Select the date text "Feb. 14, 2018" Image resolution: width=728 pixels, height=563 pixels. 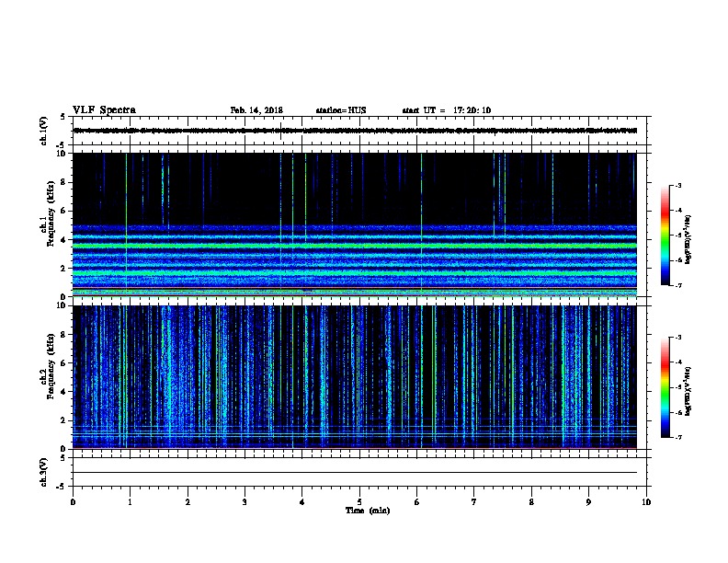click(x=256, y=110)
